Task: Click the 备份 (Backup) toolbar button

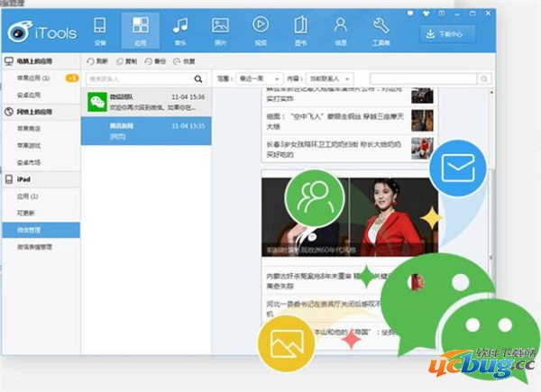Action: coord(154,60)
